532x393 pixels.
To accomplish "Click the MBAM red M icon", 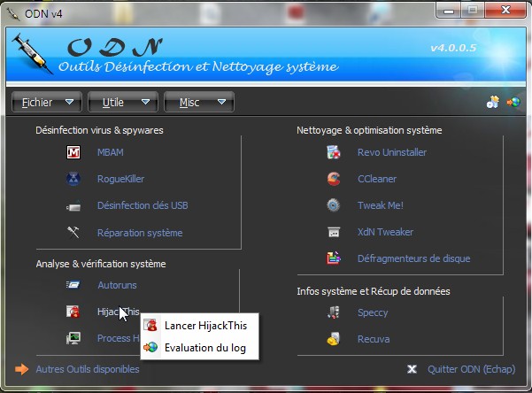I will click(x=73, y=152).
